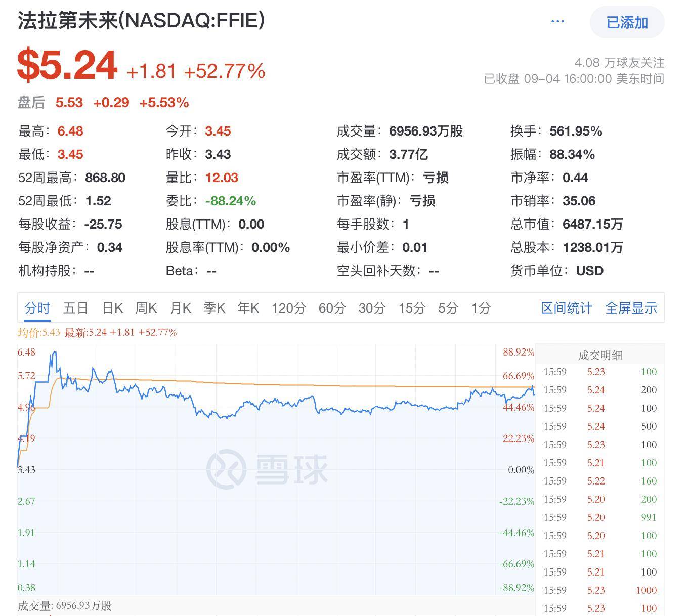
Task: Select the 5分 interval chart
Action: tap(447, 308)
